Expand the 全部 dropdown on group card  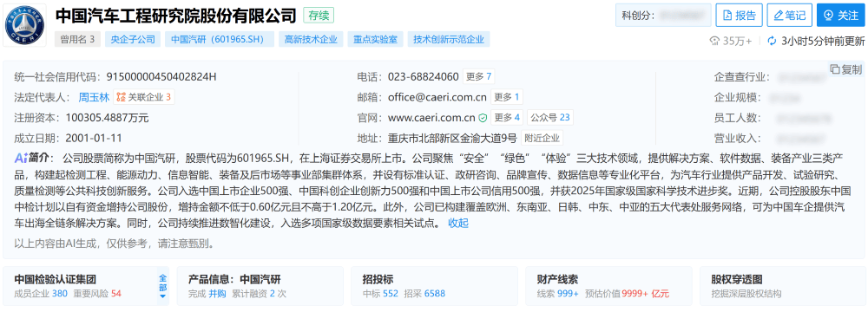[x=162, y=285]
